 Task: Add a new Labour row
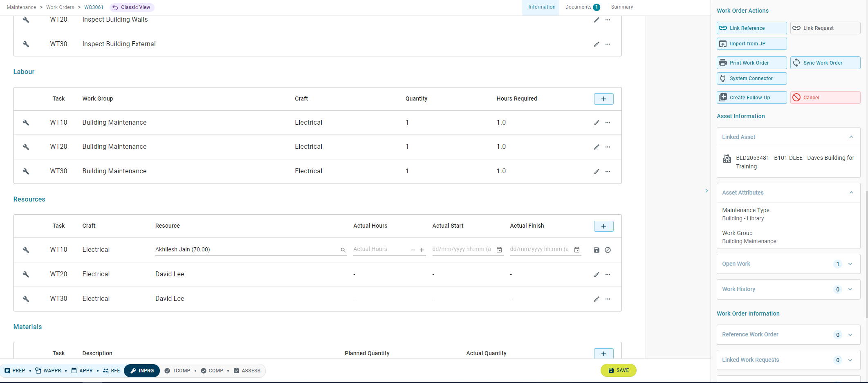pyautogui.click(x=603, y=99)
